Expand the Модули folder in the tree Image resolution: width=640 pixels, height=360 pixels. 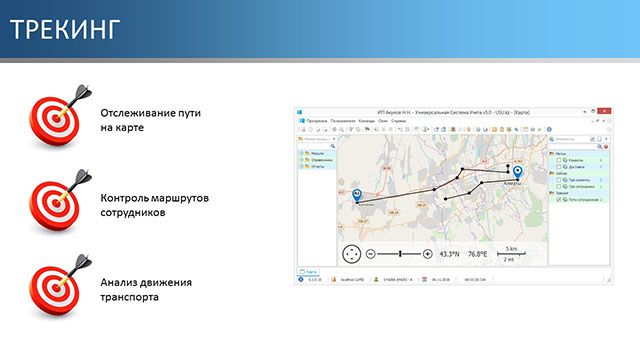coord(302,153)
